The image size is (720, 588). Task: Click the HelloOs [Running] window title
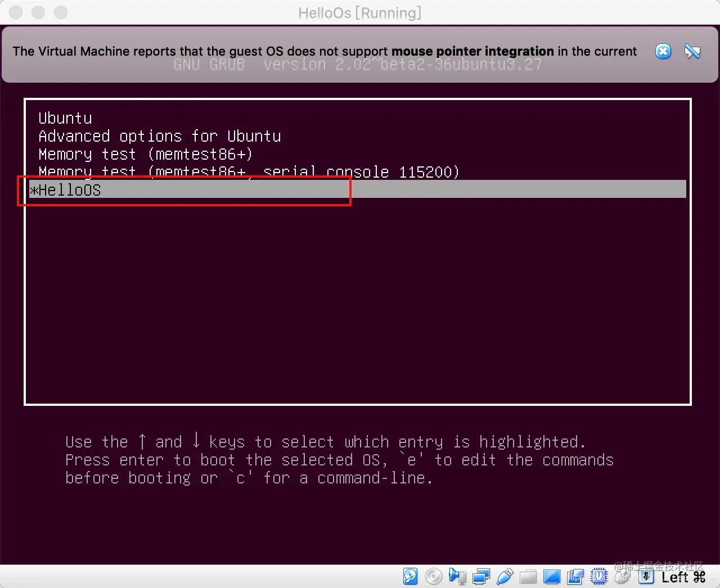coord(360,12)
